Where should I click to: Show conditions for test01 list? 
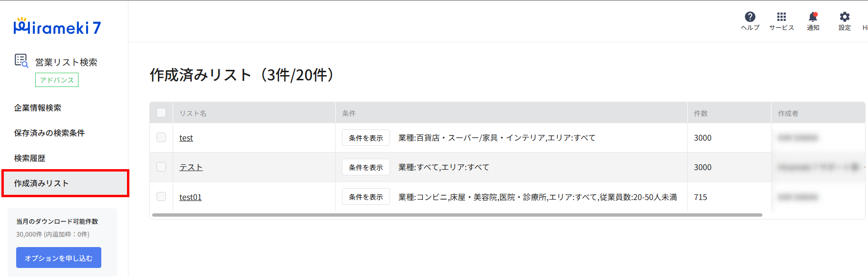click(x=366, y=197)
